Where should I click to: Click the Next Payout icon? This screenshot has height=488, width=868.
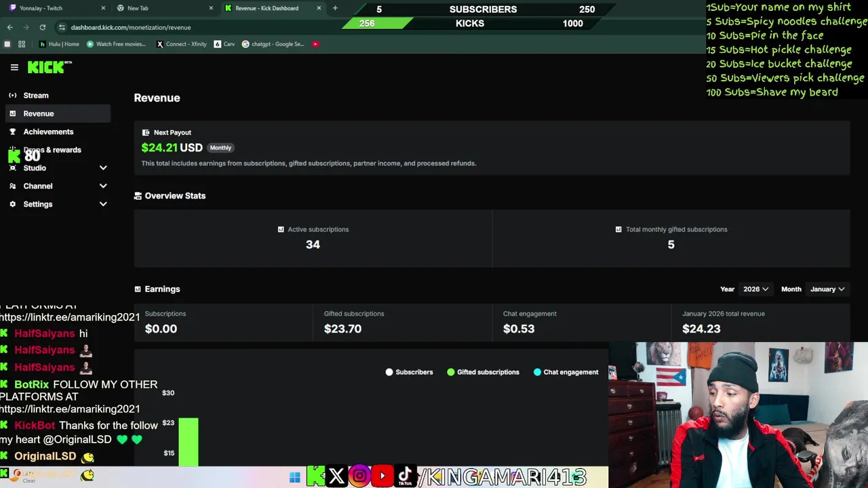(x=146, y=133)
